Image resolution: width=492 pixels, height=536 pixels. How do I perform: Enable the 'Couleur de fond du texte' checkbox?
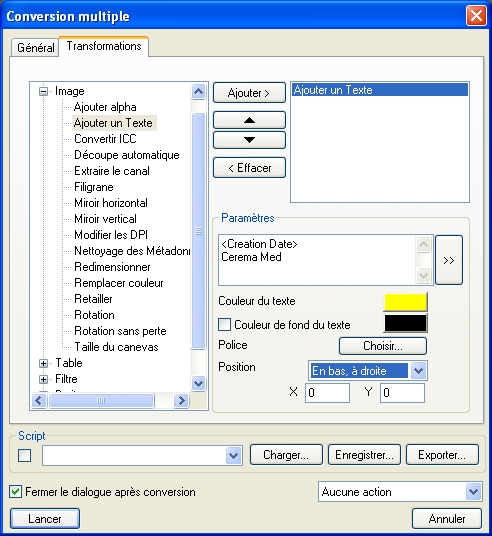pyautogui.click(x=224, y=324)
